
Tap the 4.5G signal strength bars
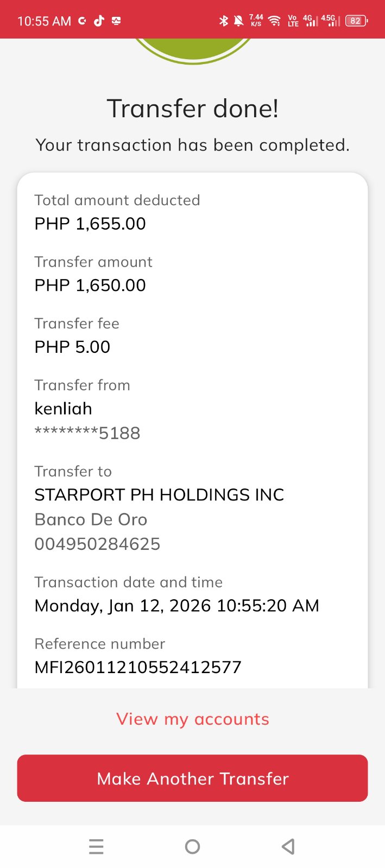click(330, 21)
